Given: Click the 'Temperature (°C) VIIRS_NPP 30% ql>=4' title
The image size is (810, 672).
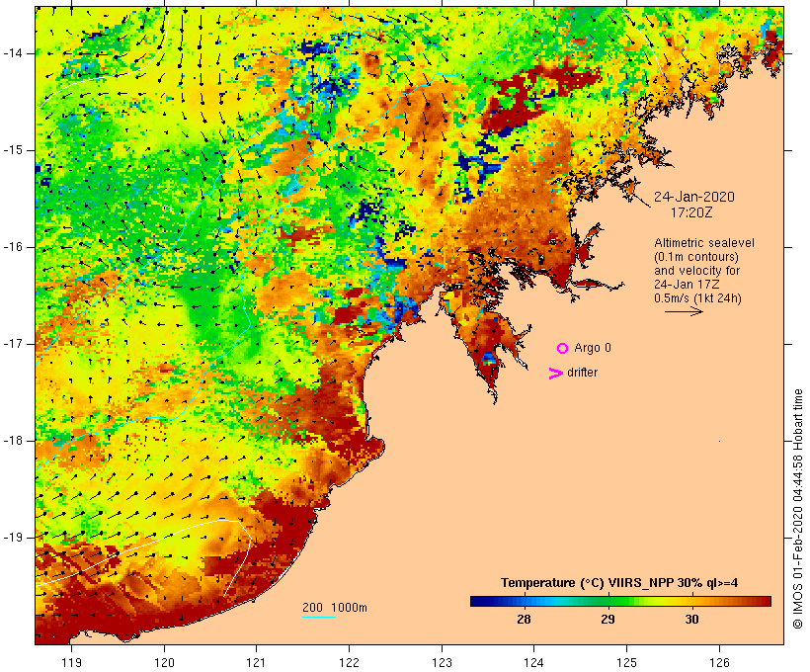Looking at the screenshot, I should pyautogui.click(x=619, y=583).
